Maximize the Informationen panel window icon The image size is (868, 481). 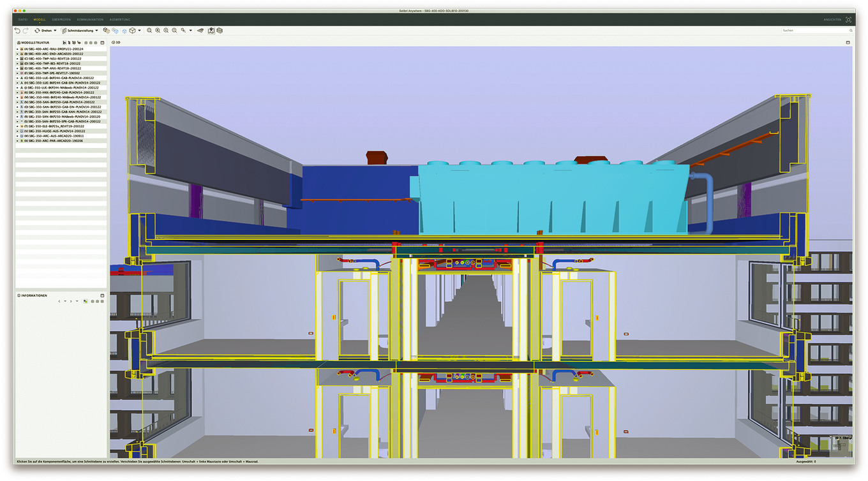pos(102,295)
